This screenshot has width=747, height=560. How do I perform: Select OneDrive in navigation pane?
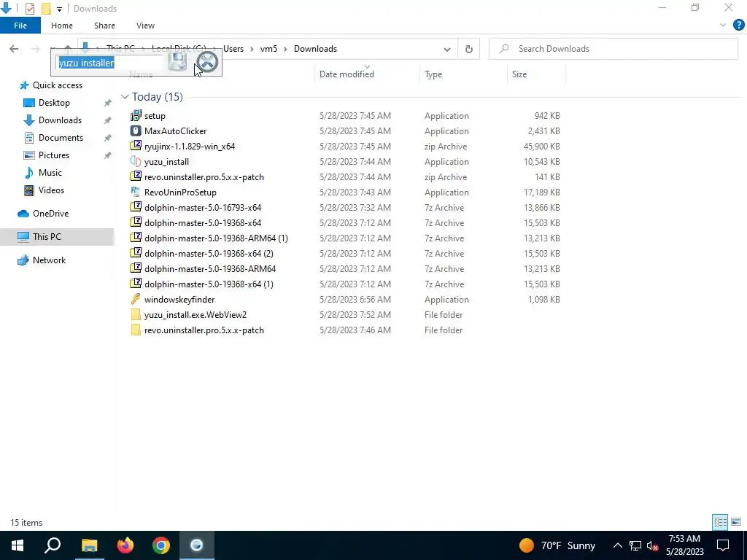coord(50,214)
